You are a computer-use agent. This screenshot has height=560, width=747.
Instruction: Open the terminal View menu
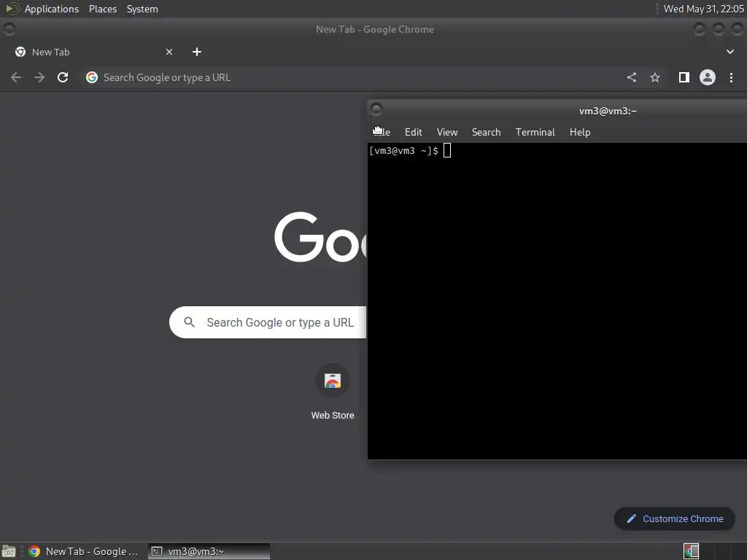click(x=447, y=133)
